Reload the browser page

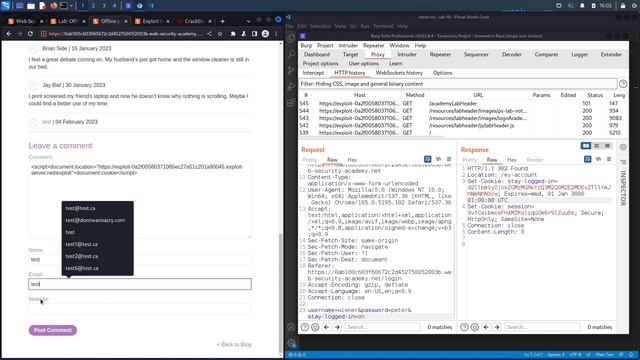pos(30,34)
